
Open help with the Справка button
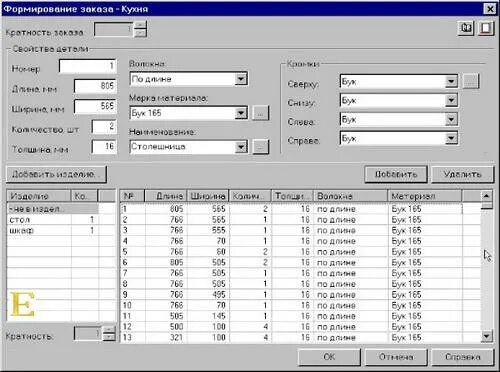click(462, 357)
